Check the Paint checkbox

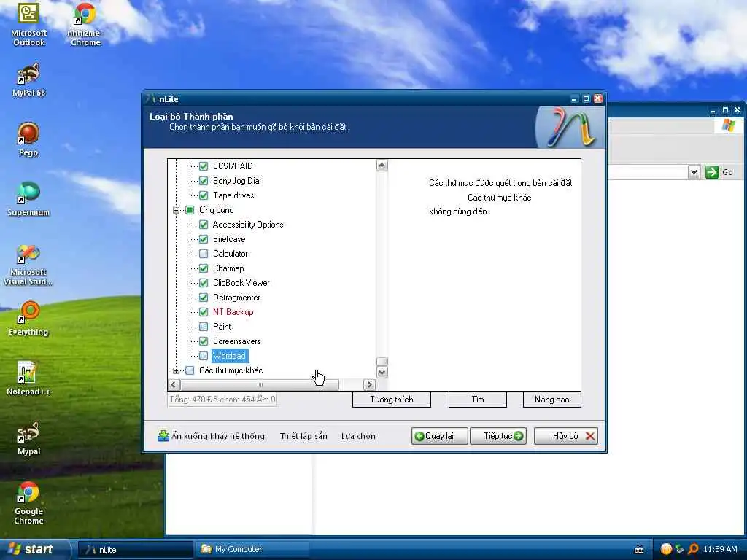click(204, 327)
